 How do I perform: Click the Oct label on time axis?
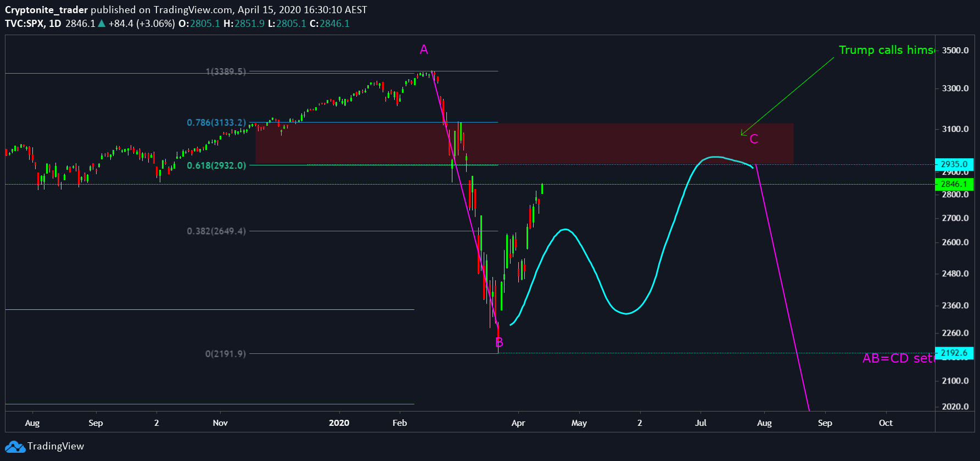pos(886,423)
